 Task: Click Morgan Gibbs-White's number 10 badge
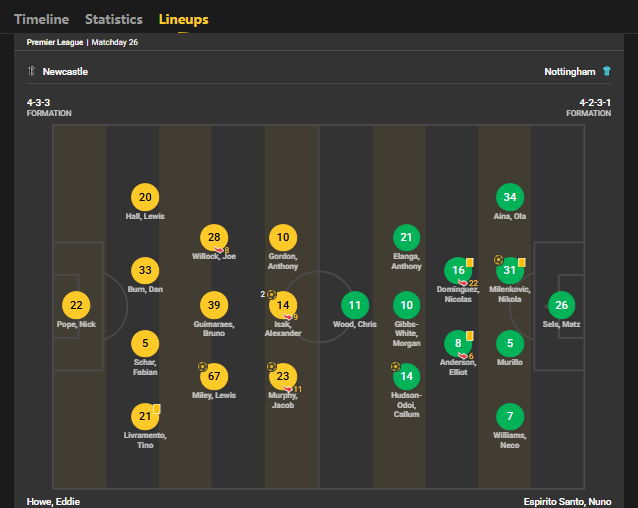click(x=406, y=305)
